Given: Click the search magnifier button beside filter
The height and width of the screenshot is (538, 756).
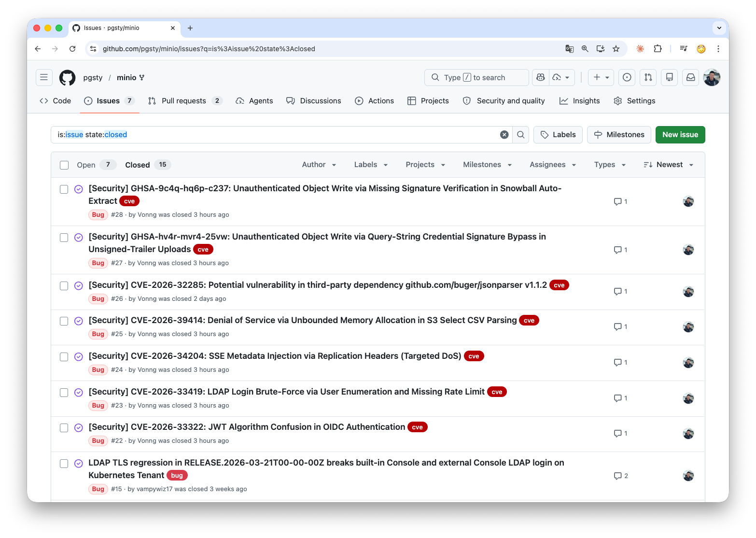Looking at the screenshot, I should coord(520,135).
